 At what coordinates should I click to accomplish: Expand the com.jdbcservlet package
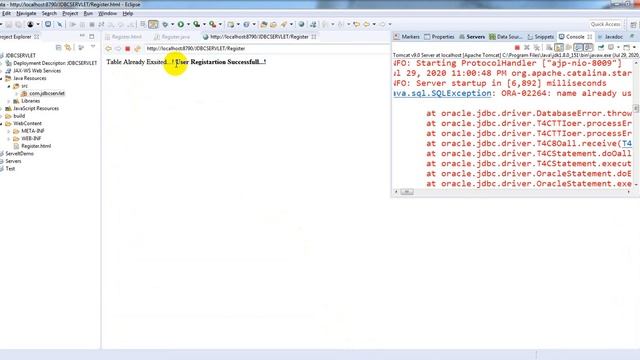[17, 93]
